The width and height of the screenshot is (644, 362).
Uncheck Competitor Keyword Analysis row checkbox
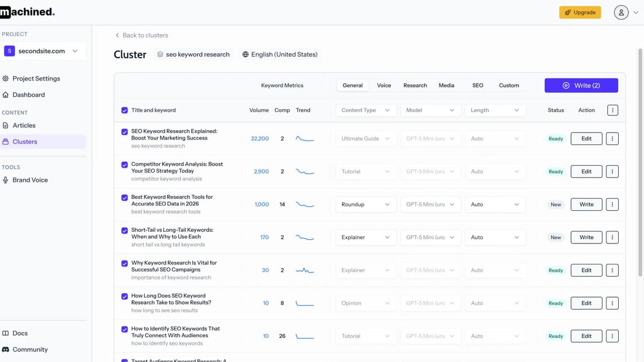point(125,165)
